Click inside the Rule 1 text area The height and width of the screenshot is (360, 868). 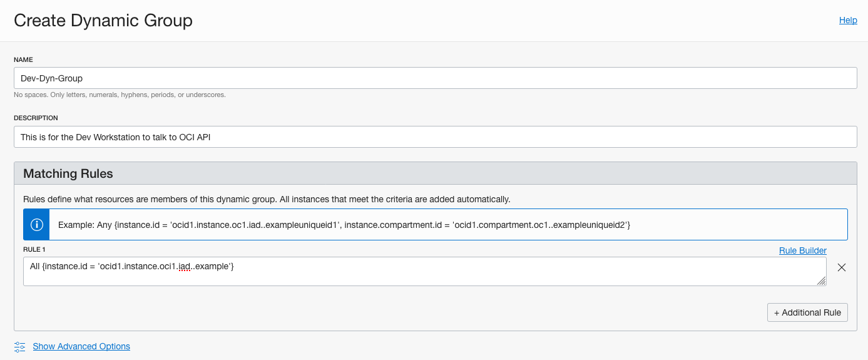[x=424, y=272]
